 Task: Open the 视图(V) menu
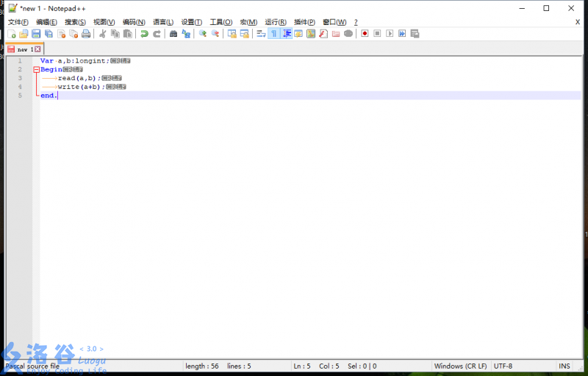tap(104, 22)
